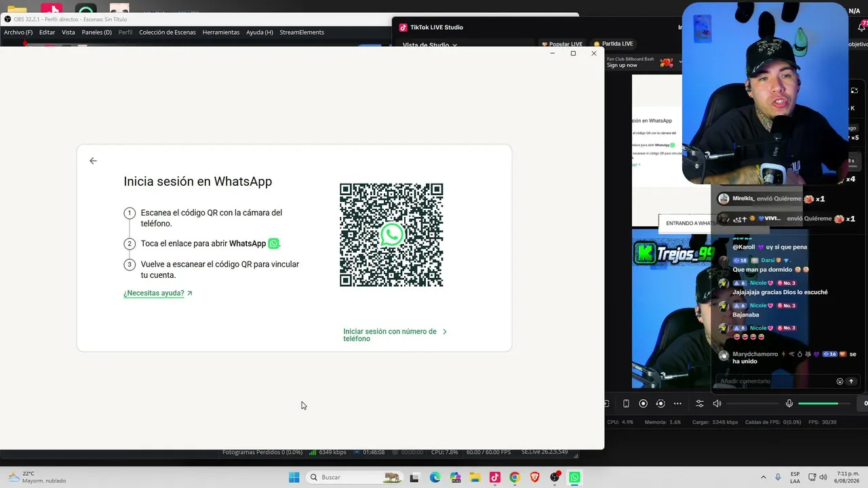The height and width of the screenshot is (488, 868).
Task: Switch the ESP LAA keyboard language
Action: 795,477
